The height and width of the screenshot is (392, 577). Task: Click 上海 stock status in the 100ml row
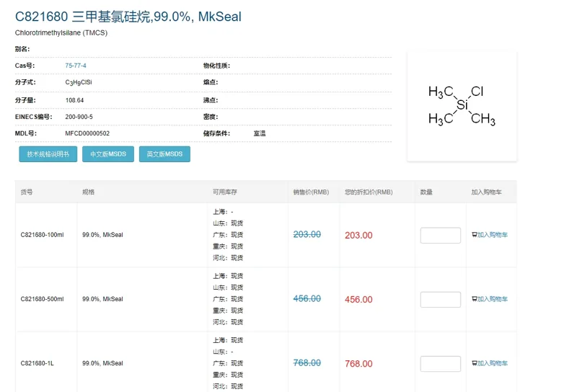point(223,212)
